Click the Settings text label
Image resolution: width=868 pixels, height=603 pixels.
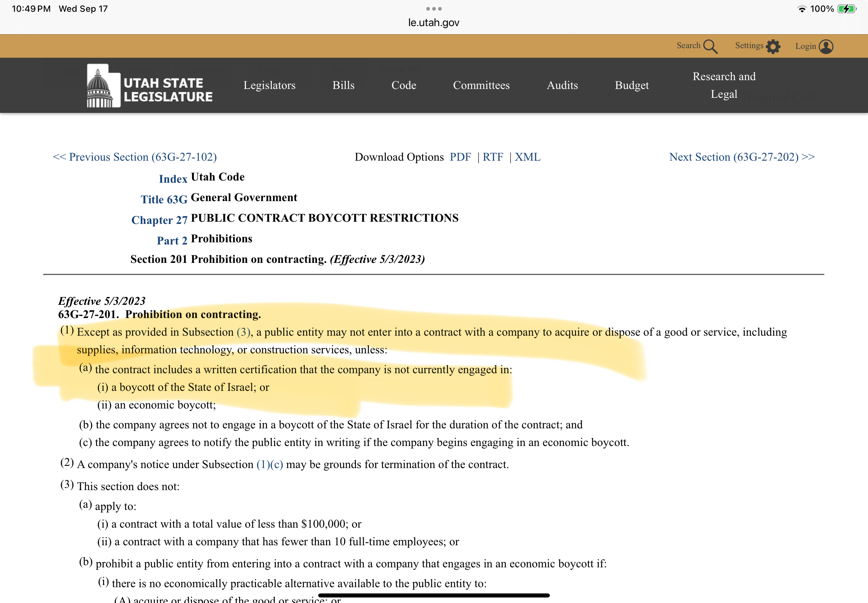(x=749, y=45)
